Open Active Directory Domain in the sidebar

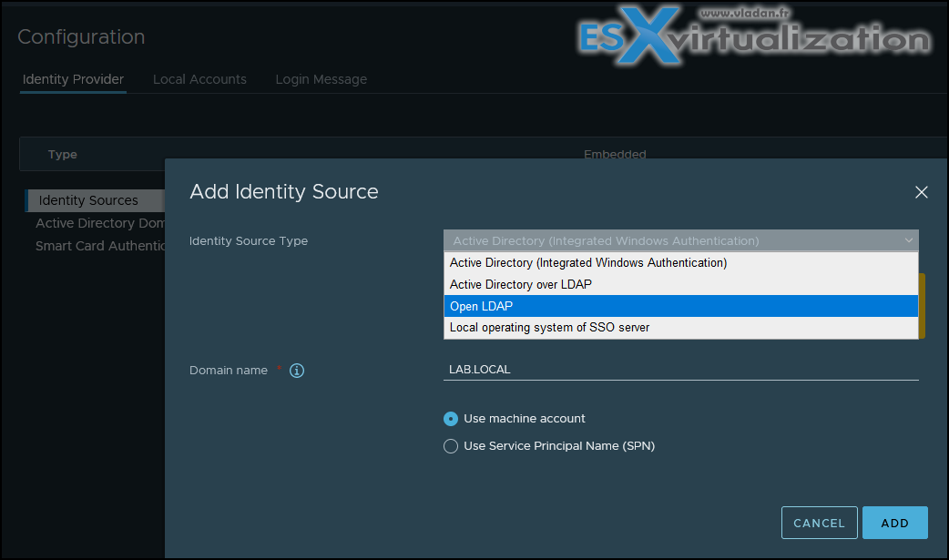98,223
